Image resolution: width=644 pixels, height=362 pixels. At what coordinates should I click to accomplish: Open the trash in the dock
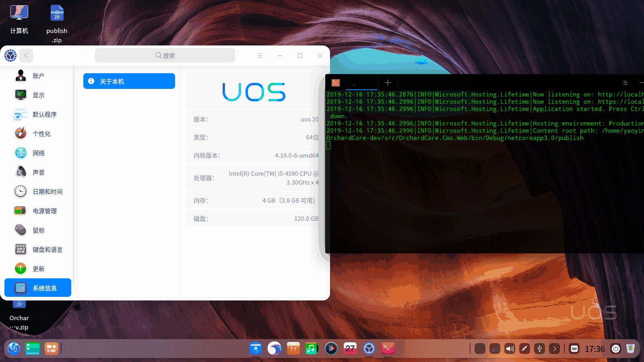631,349
